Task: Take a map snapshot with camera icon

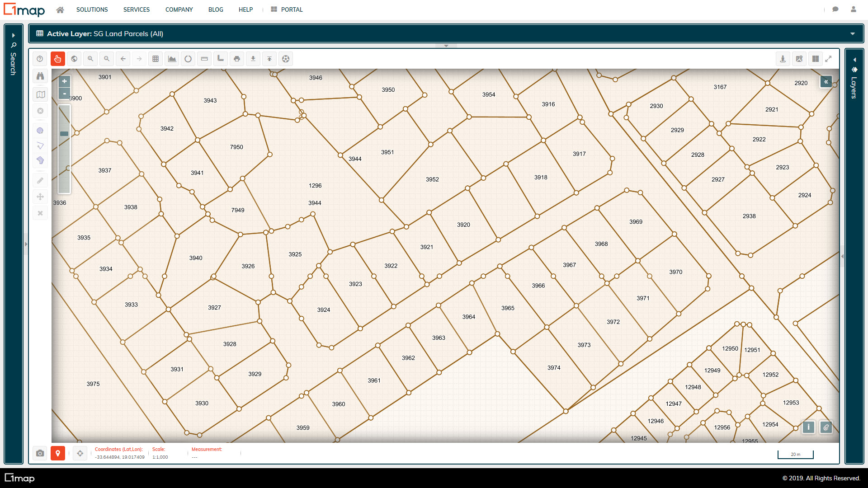Action: (x=40, y=453)
